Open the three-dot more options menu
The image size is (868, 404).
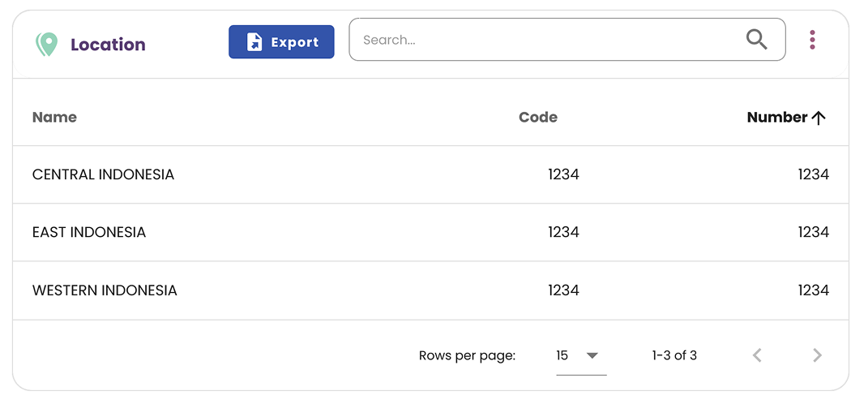point(812,40)
